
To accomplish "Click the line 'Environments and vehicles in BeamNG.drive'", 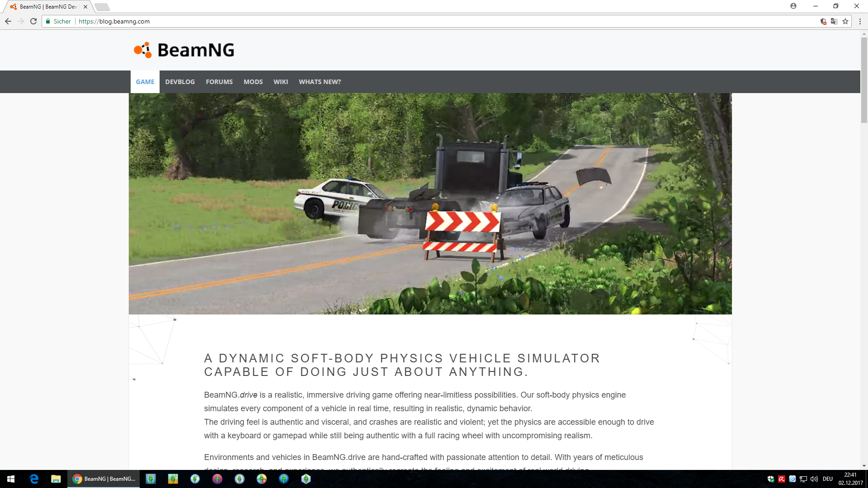I will (x=424, y=457).
